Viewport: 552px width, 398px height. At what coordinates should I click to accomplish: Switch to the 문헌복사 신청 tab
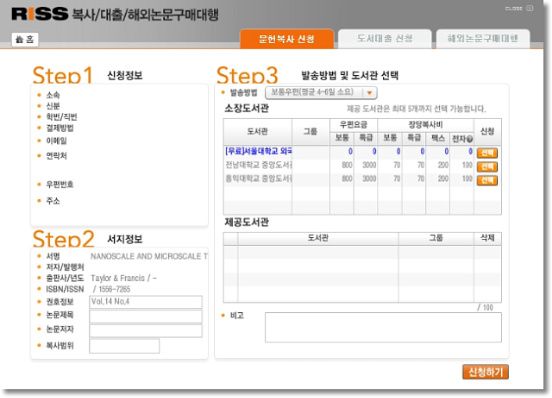coord(287,39)
